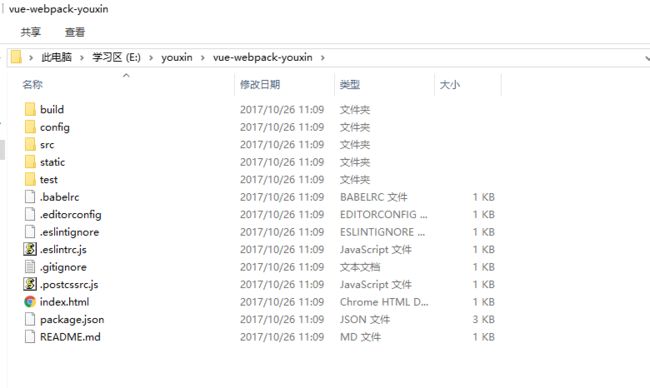Select the config folder name

55,127
